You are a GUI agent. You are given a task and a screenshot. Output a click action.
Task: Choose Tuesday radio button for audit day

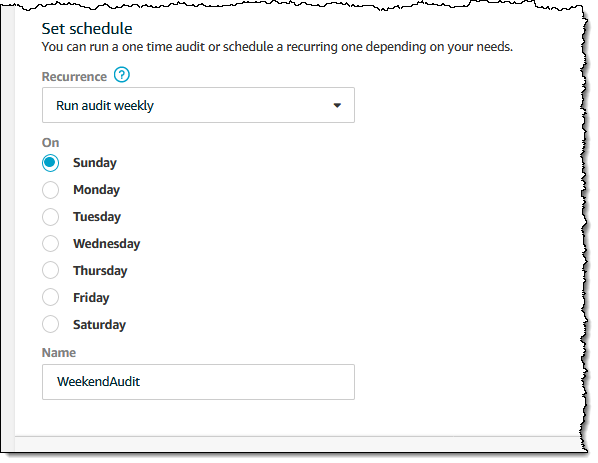pyautogui.click(x=50, y=217)
